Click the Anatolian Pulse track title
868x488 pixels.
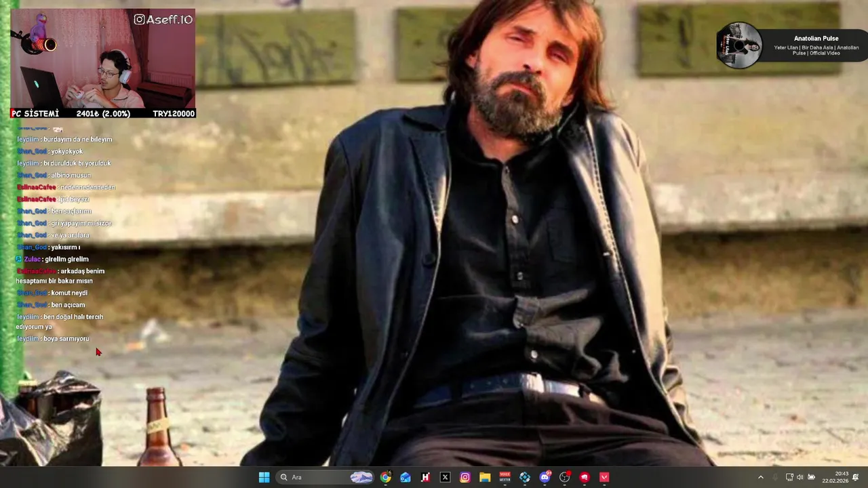816,39
